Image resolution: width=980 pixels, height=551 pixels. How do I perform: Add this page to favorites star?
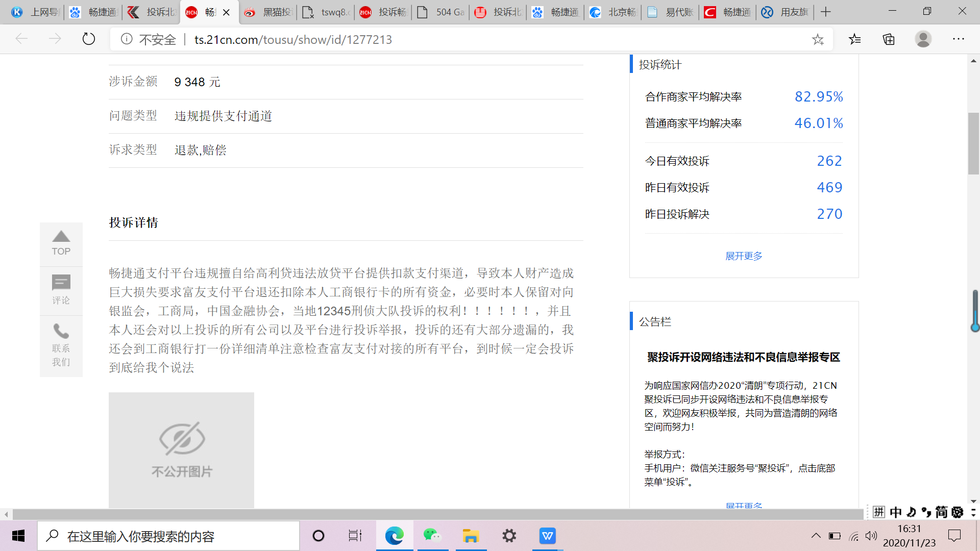coord(818,39)
